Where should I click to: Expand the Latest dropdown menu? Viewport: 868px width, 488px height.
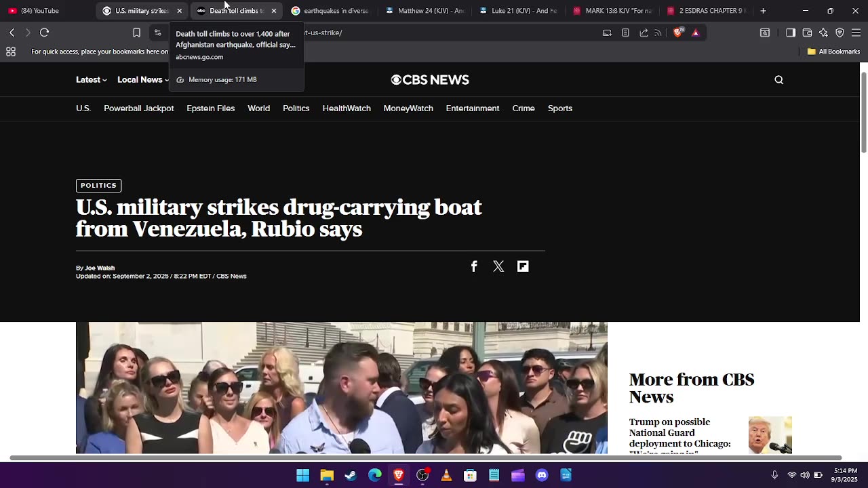(x=92, y=80)
